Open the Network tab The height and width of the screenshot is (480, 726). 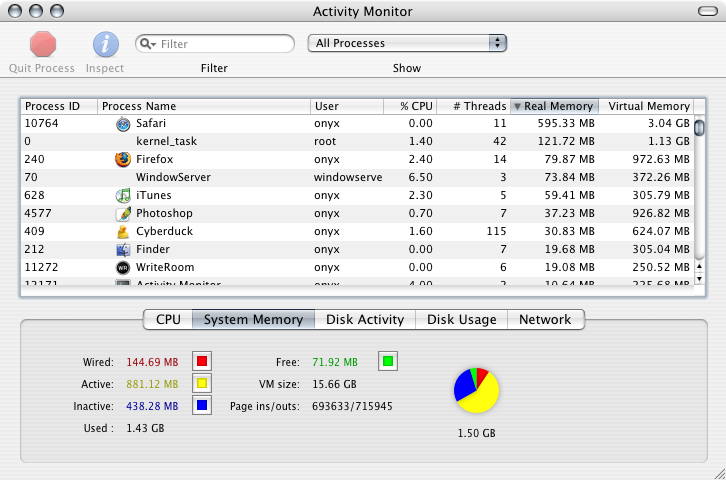(x=545, y=319)
